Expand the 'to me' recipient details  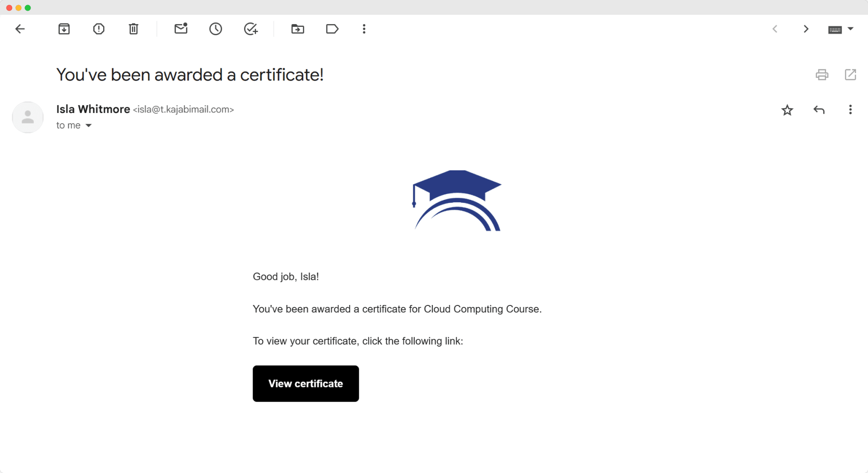[88, 125]
